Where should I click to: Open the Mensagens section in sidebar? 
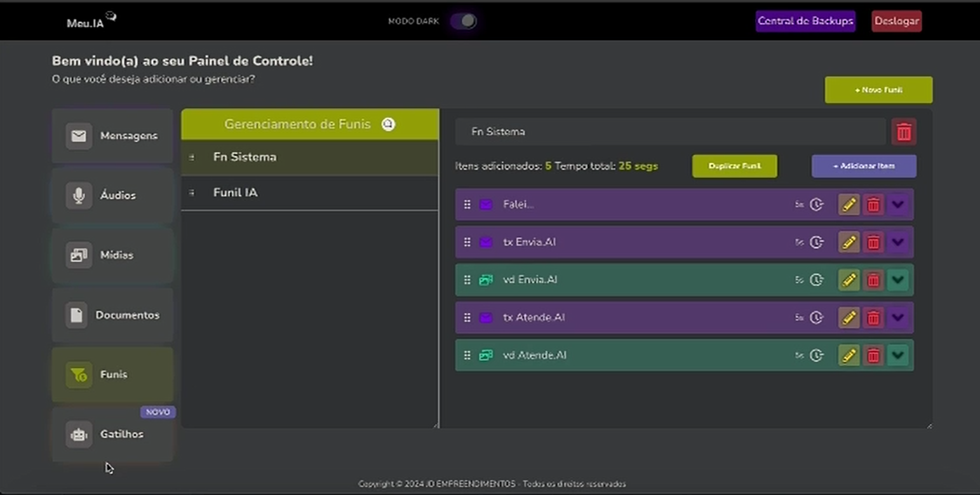112,136
